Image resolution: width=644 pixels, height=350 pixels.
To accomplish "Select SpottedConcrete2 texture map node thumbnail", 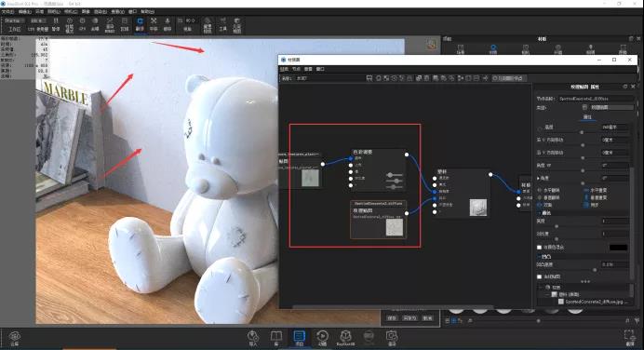I will [394, 227].
